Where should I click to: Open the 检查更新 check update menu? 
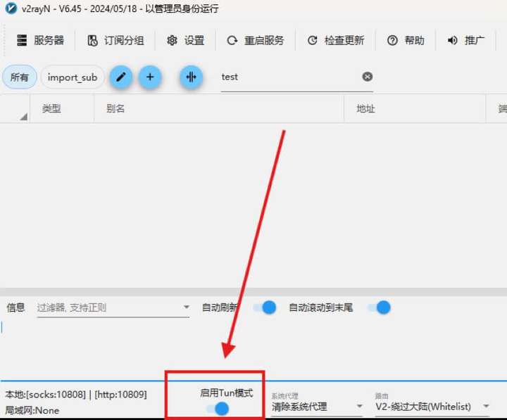[335, 40]
